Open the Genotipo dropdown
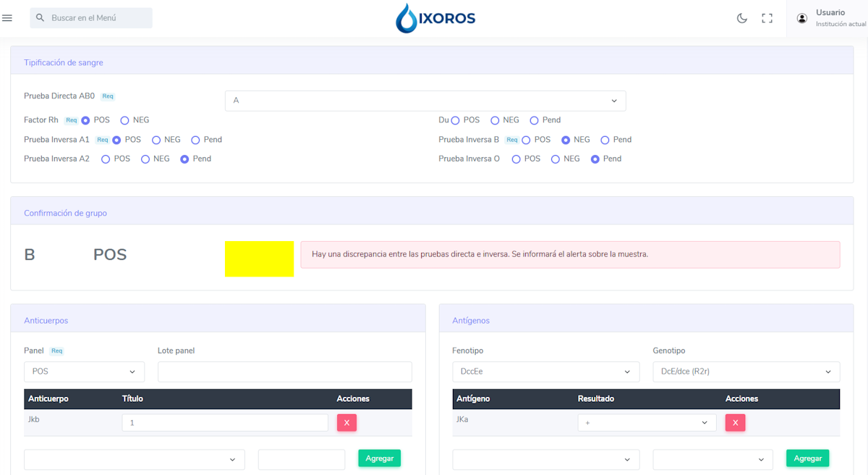The width and height of the screenshot is (868, 475). [746, 371]
